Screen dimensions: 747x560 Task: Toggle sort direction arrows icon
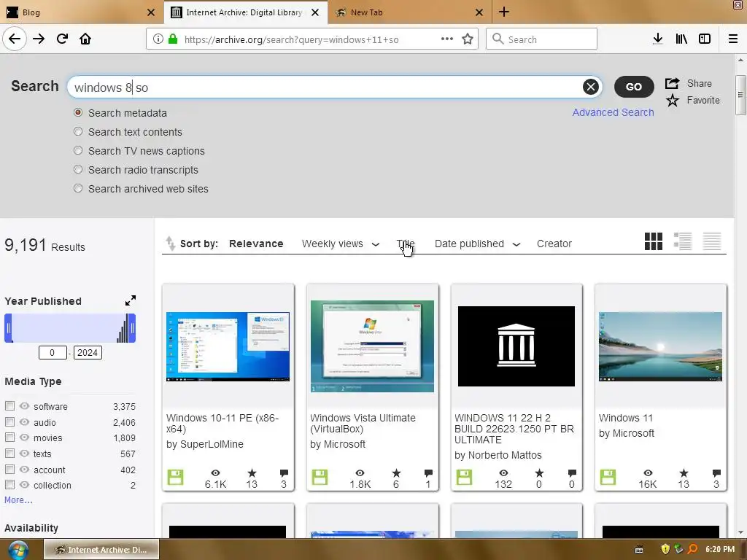coord(170,244)
